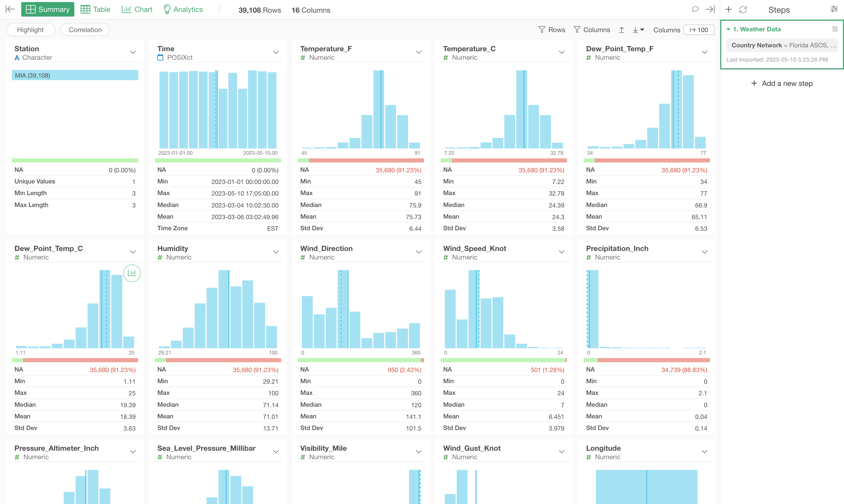
Task: Open the comment bubble icon
Action: 695,9
